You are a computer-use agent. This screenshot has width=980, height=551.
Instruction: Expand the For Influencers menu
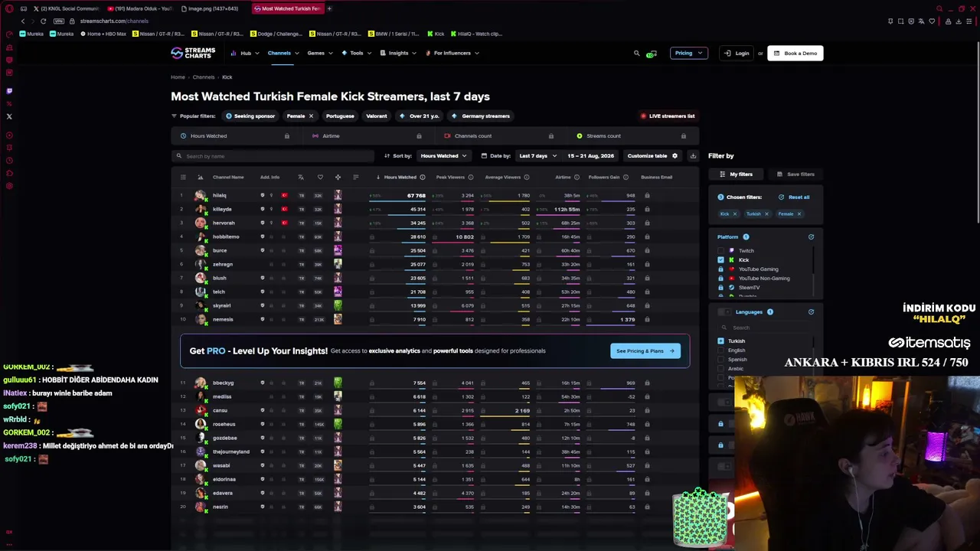[x=452, y=54]
